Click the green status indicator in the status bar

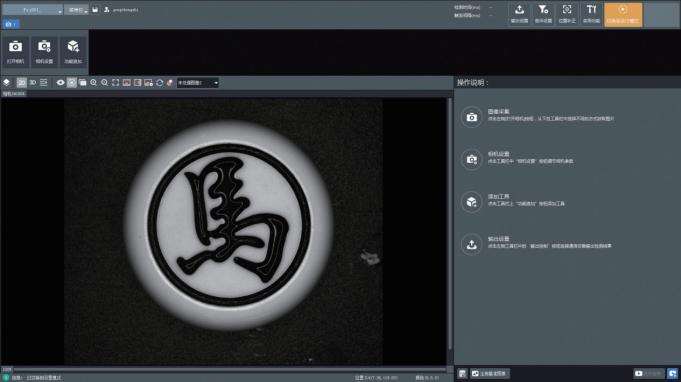(x=6, y=378)
